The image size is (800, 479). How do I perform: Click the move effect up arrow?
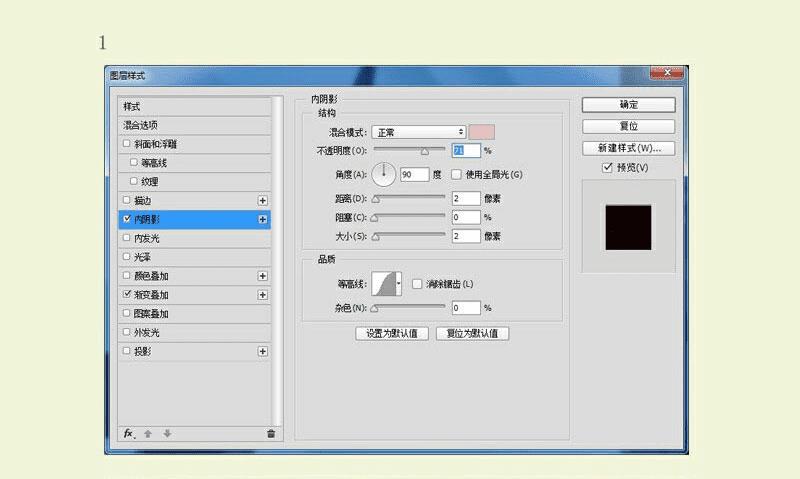click(148, 434)
